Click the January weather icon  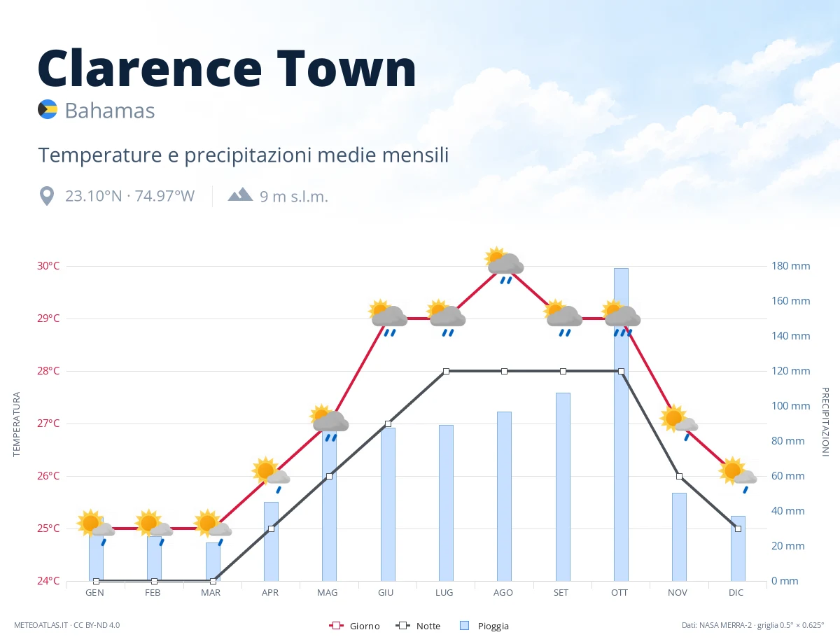click(96, 526)
